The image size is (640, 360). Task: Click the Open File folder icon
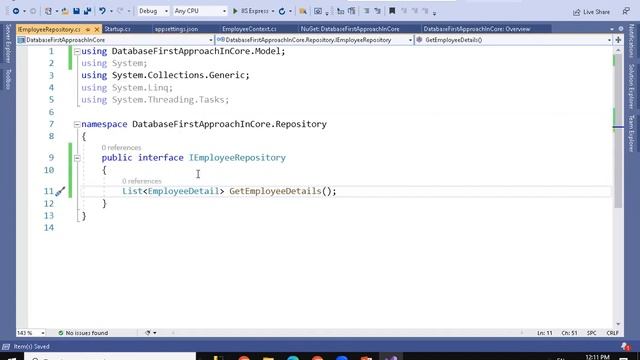pyautogui.click(x=65, y=11)
